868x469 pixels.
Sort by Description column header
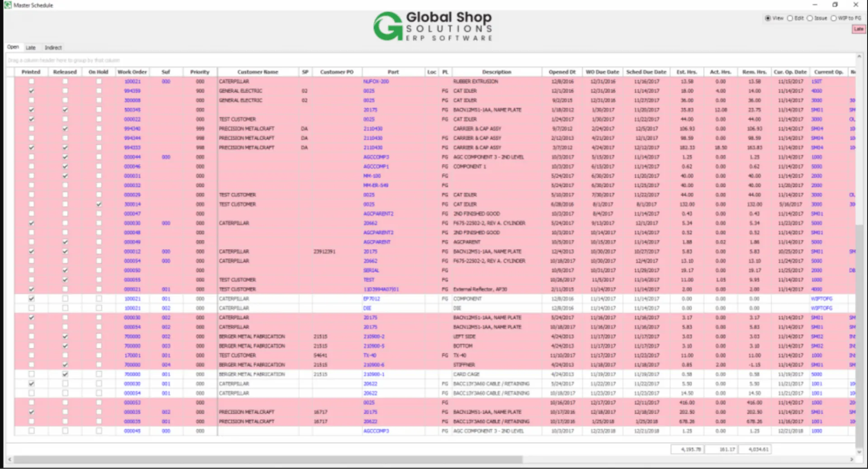tap(496, 72)
